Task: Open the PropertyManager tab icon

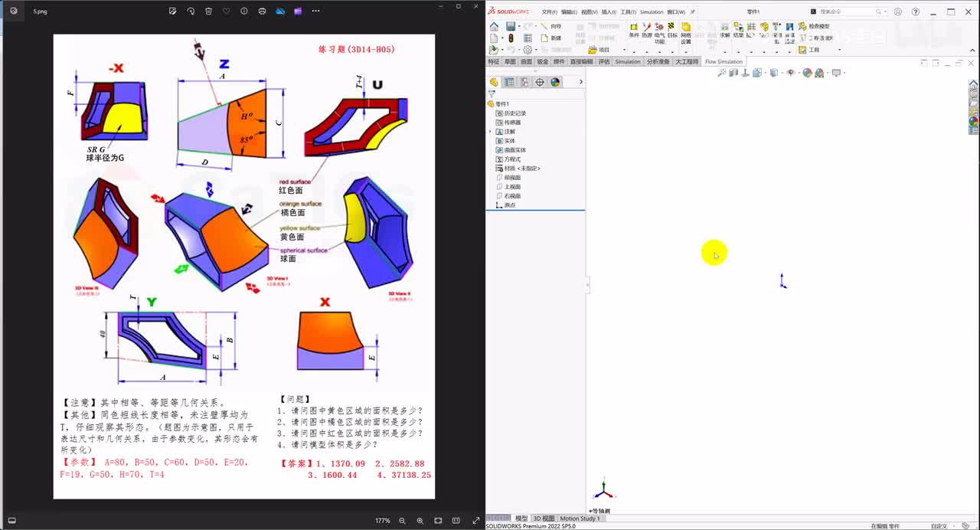Action: (x=509, y=82)
